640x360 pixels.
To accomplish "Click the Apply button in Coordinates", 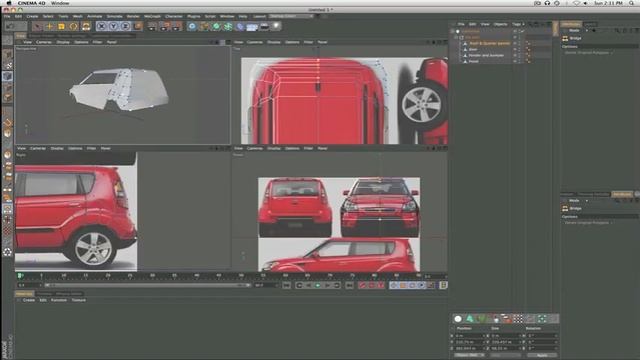I will (542, 356).
